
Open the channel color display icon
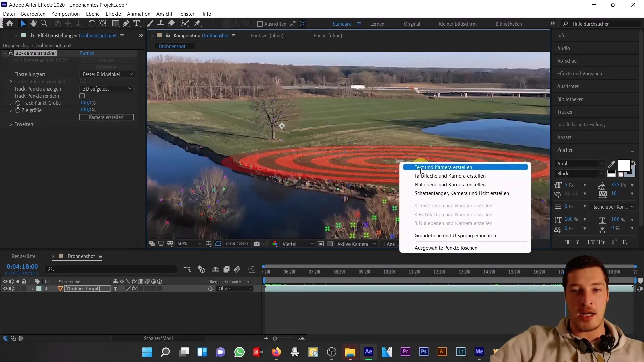(275, 244)
